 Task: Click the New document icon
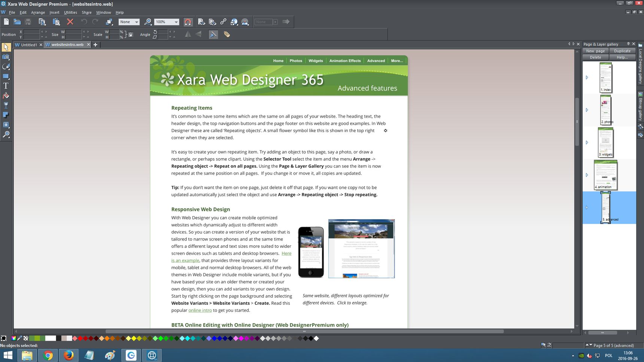pos(6,22)
